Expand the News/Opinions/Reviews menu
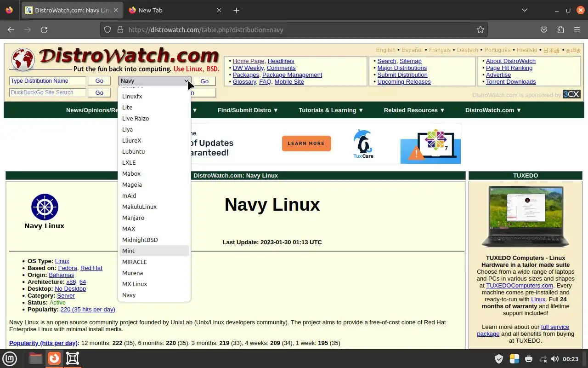 tap(92, 110)
